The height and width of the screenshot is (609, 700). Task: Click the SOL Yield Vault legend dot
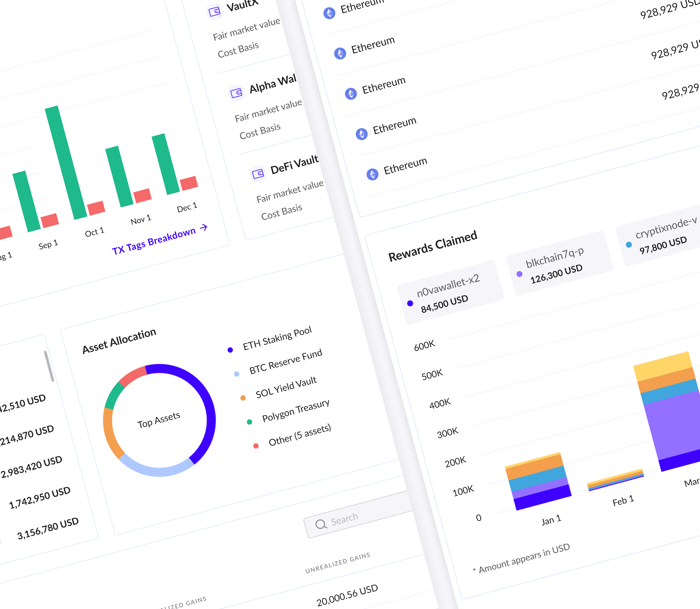pyautogui.click(x=243, y=398)
